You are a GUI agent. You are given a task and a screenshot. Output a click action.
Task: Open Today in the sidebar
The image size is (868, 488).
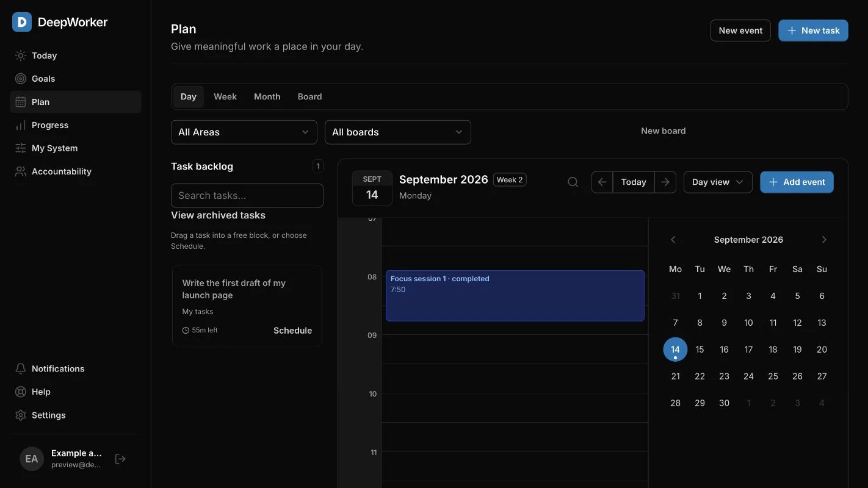coord(76,56)
